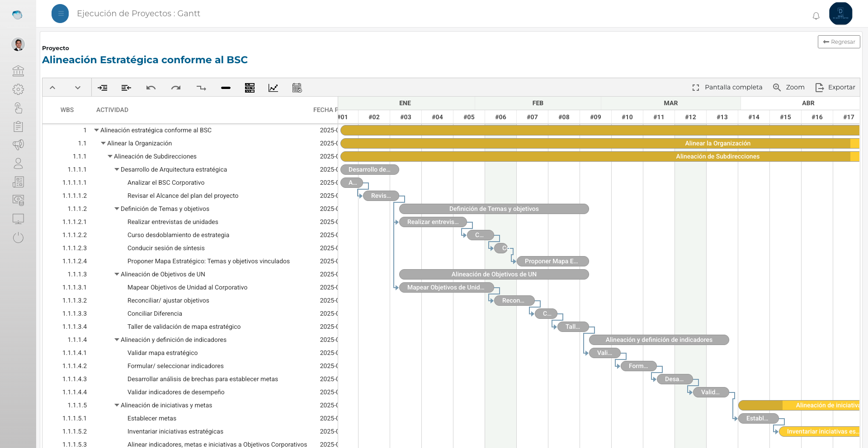Click the power off icon in the sidebar
This screenshot has height=448, width=868.
(19, 238)
